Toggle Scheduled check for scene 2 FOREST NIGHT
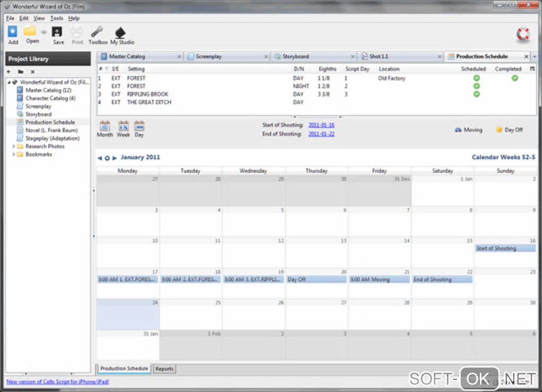 tap(476, 86)
